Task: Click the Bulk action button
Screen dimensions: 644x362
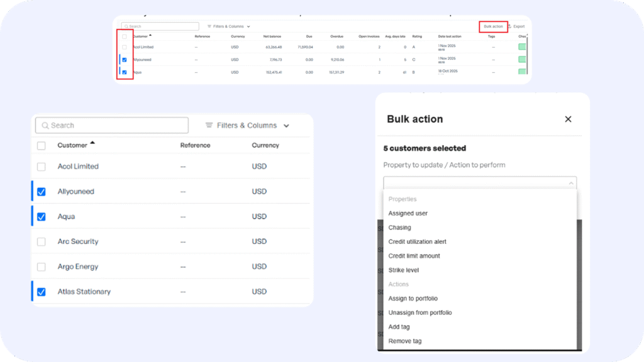Action: pyautogui.click(x=493, y=26)
